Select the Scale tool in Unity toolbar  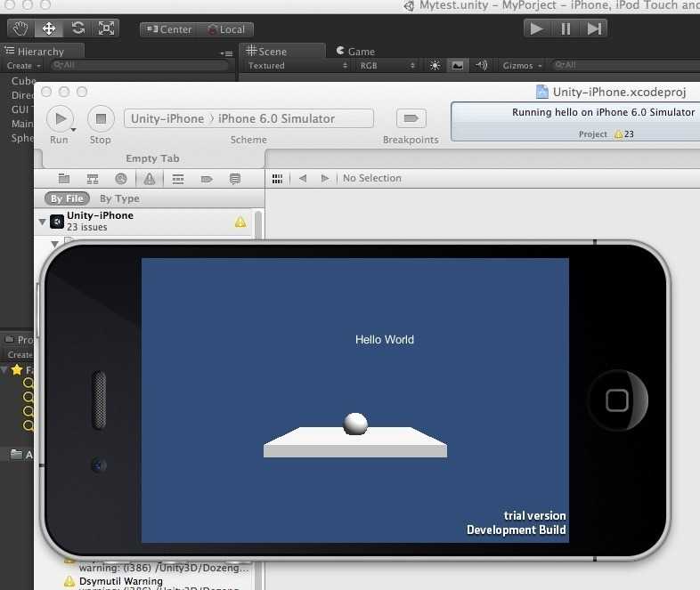point(106,29)
